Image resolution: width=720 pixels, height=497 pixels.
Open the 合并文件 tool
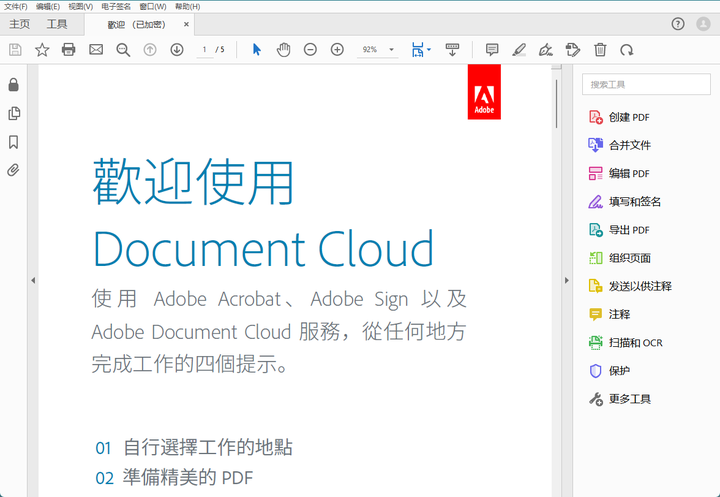[x=620, y=145]
